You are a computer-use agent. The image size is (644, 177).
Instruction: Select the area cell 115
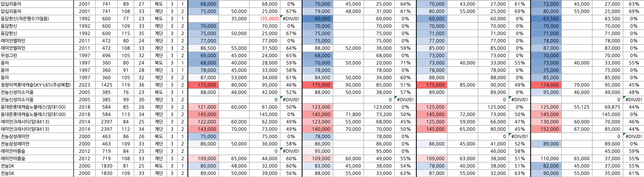click(126, 33)
